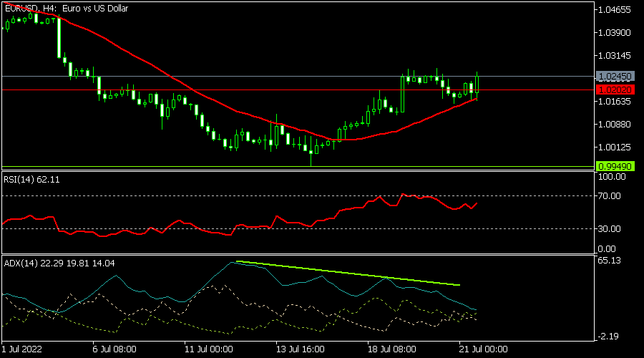644x358 pixels.
Task: Select the green support line at 0.99490
Action: pos(298,166)
